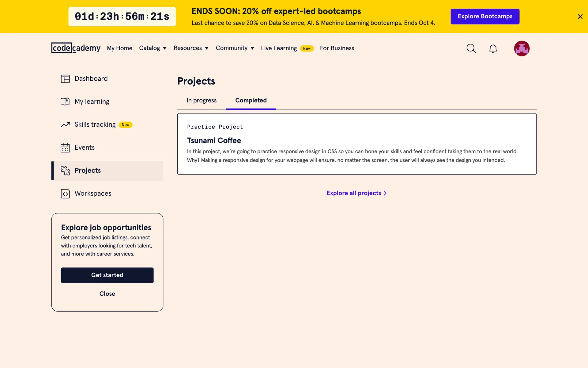Click the Workspaces code icon
This screenshot has width=588, height=368.
[x=65, y=194]
